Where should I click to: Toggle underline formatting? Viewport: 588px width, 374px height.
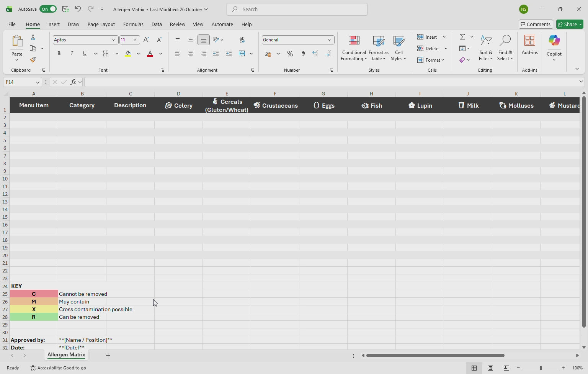85,53
